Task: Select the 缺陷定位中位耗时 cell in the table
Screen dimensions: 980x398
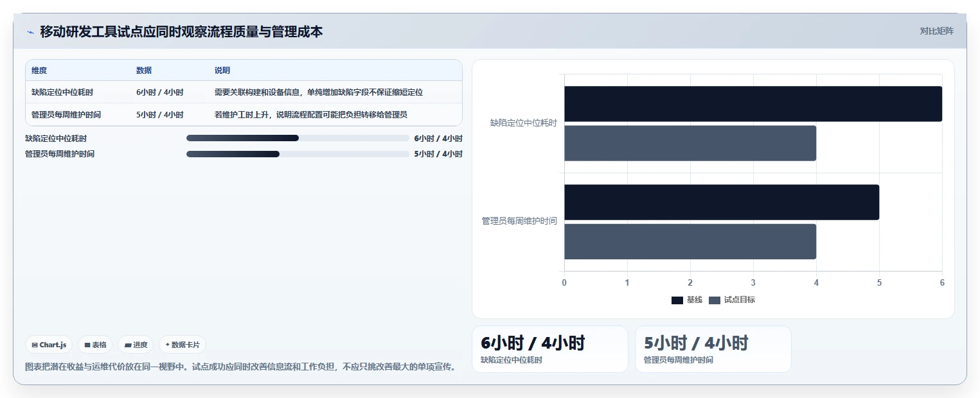Action: coord(62,92)
